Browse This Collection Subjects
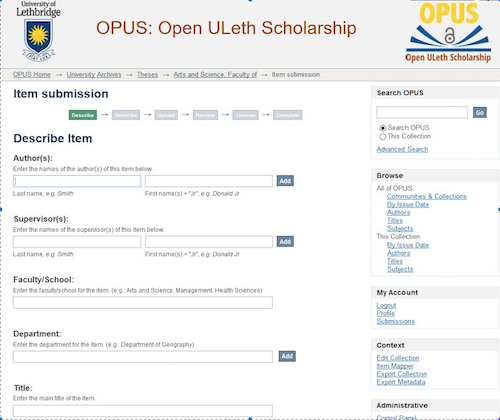500x420 pixels. (400, 269)
